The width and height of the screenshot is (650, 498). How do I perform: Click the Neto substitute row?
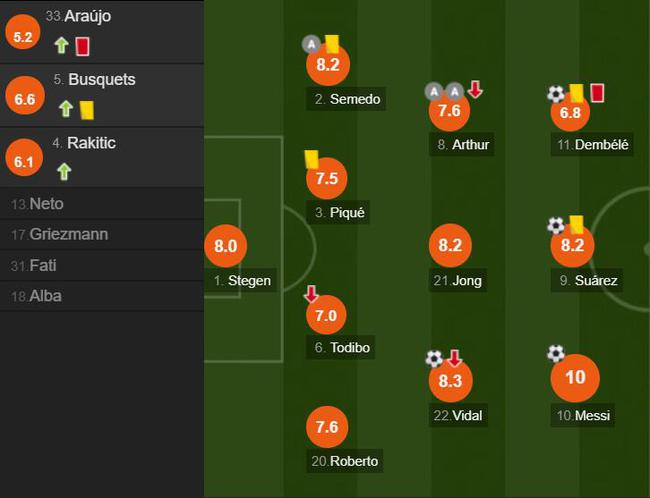pyautogui.click(x=100, y=204)
